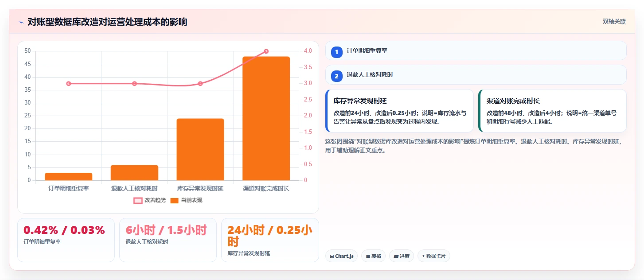Click trend line point above 订单明细重复率
644x280 pixels.
(x=69, y=84)
